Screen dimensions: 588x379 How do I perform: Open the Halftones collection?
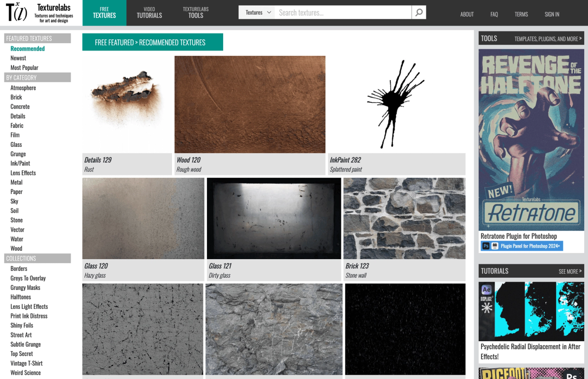[21, 297]
